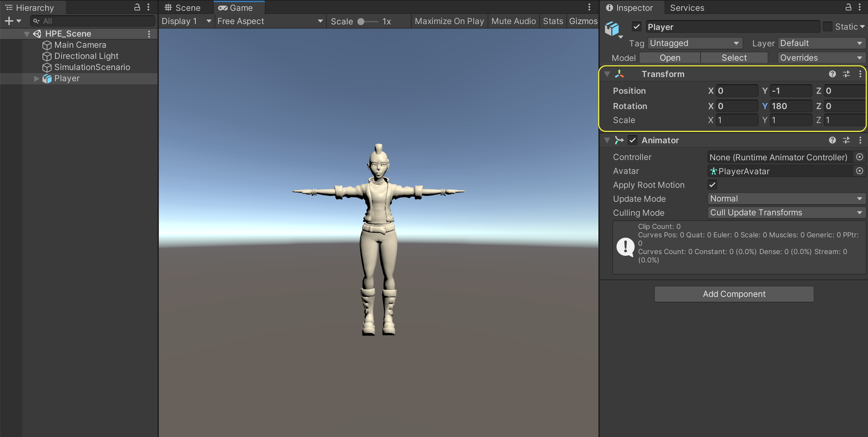Disable the Animator component checkbox
Image resolution: width=868 pixels, height=437 pixels.
point(633,140)
